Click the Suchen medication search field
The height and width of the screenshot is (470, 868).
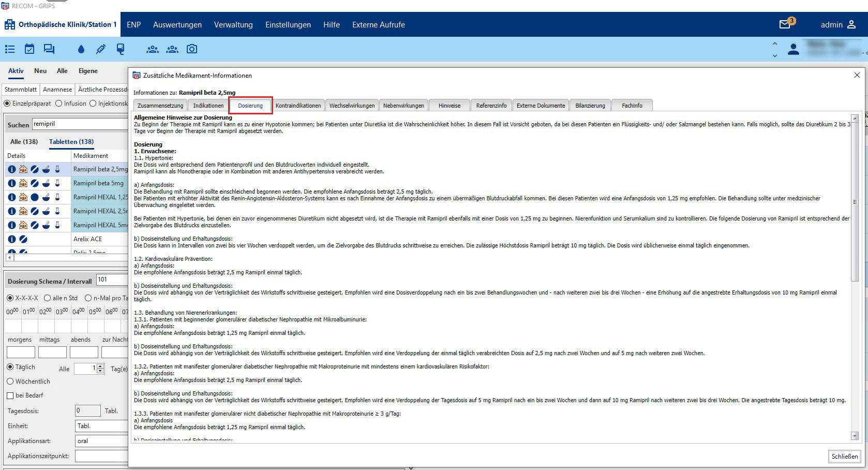click(x=80, y=124)
